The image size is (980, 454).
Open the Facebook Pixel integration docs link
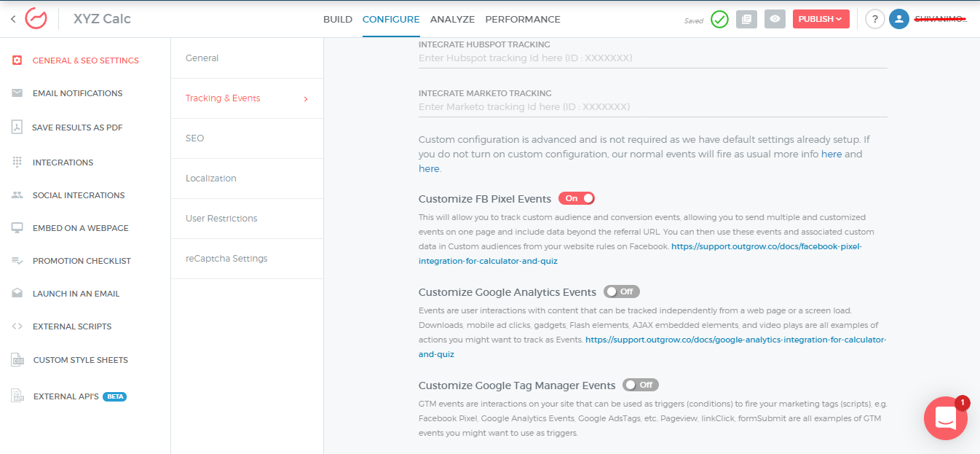point(766,247)
